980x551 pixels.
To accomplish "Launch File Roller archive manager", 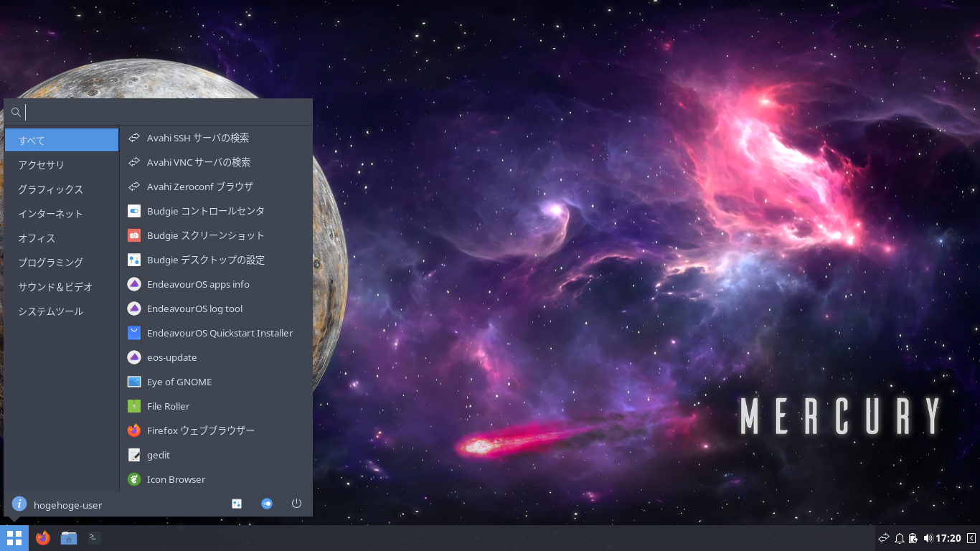I will pyautogui.click(x=216, y=406).
